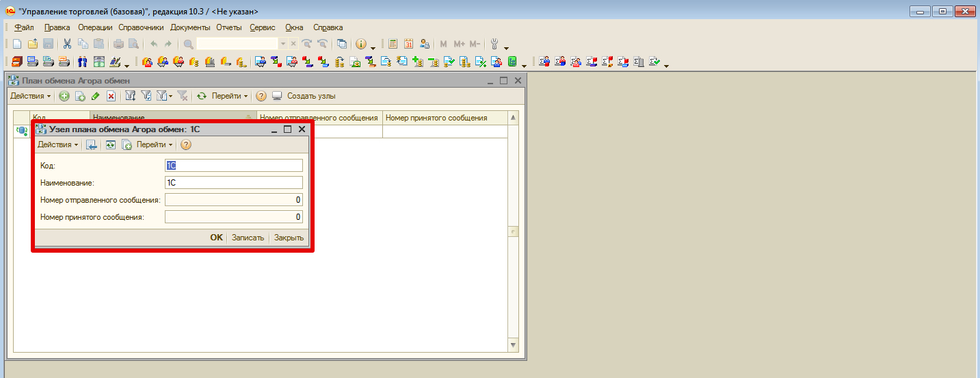980x378 pixels.
Task: Click the green Add node icon in list toolbar
Action: point(64,97)
